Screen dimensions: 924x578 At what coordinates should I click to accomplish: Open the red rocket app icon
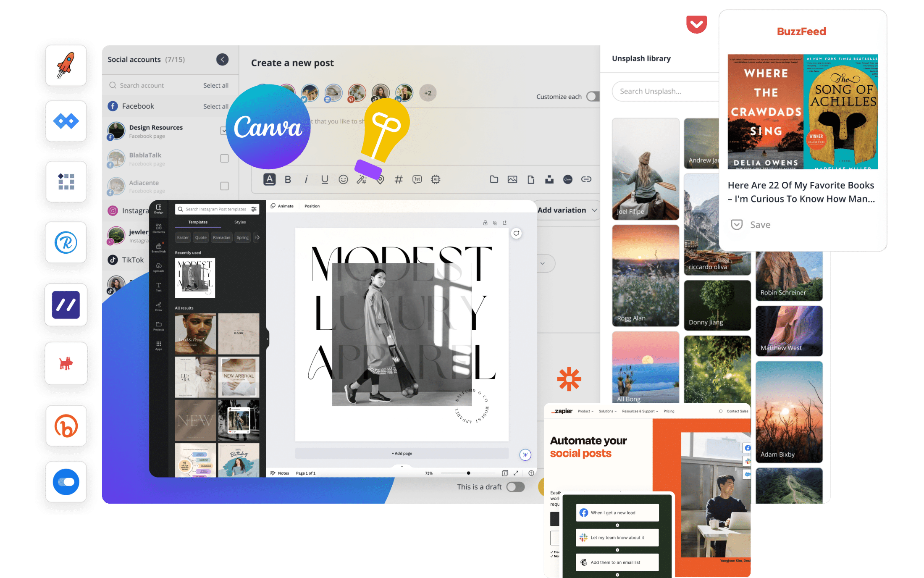click(66, 66)
